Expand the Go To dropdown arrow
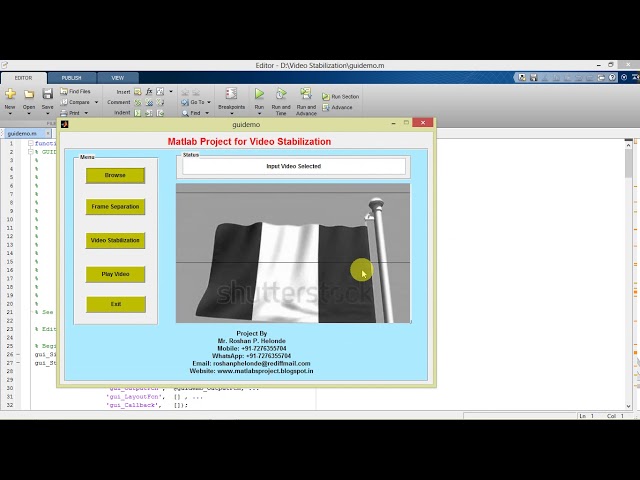 (209, 102)
